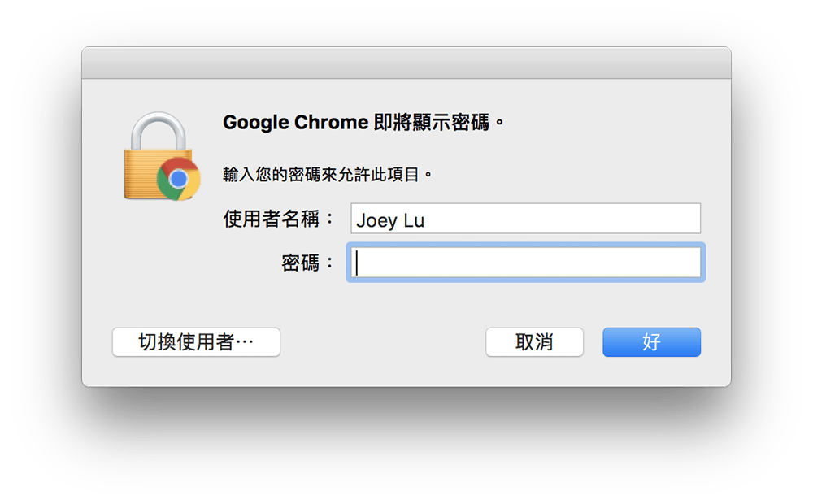Click the golden padlock icon
The image size is (813, 504).
[x=162, y=156]
